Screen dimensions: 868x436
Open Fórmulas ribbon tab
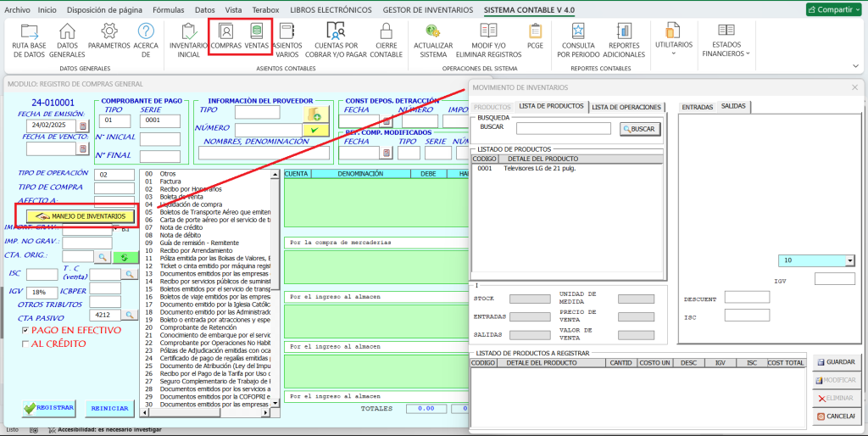click(x=169, y=10)
